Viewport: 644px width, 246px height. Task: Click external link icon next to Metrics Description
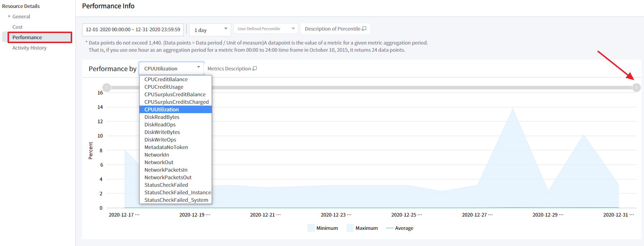(x=255, y=69)
